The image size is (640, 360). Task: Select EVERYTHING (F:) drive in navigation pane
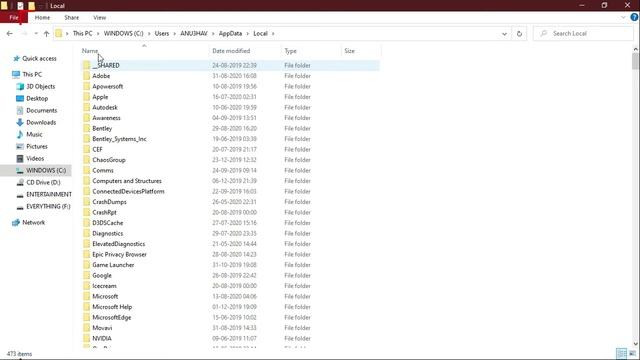48,207
